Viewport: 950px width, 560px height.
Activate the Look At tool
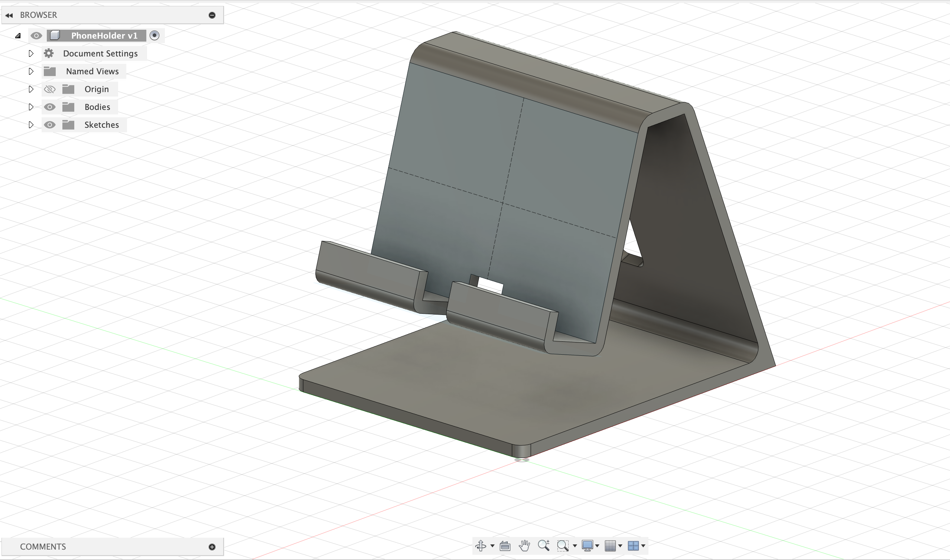point(505,546)
